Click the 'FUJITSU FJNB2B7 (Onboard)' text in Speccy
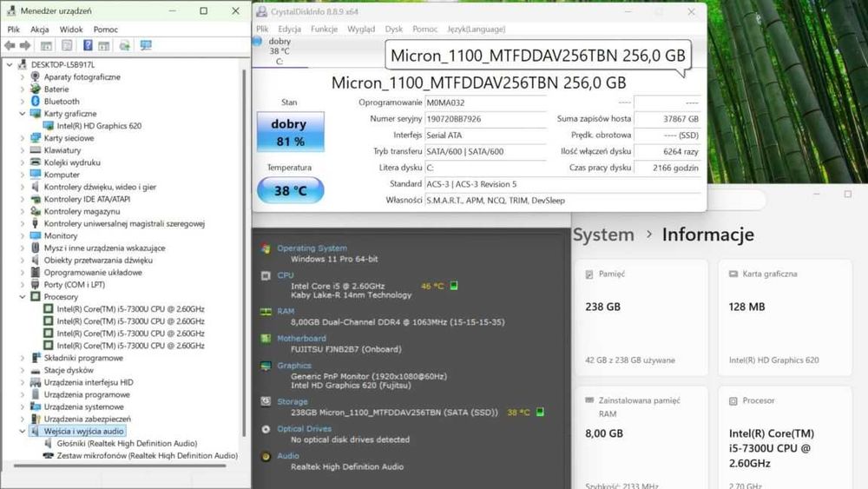 click(x=346, y=349)
